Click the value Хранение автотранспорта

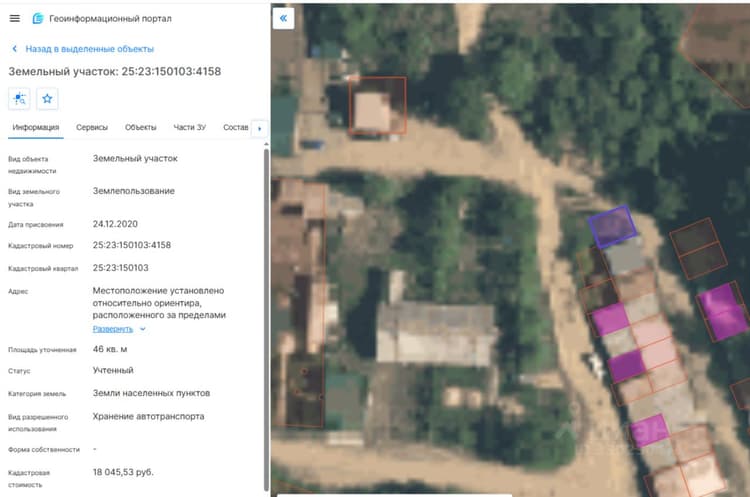(x=148, y=417)
